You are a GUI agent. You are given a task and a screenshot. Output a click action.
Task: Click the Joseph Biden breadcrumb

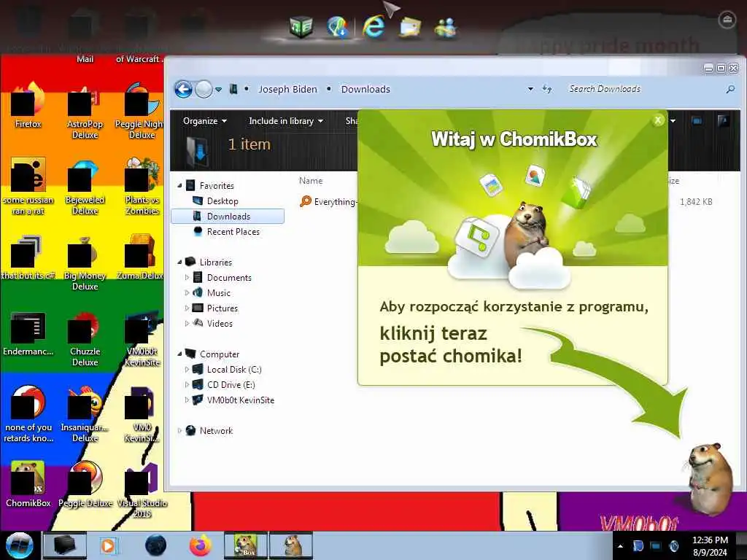pos(287,89)
